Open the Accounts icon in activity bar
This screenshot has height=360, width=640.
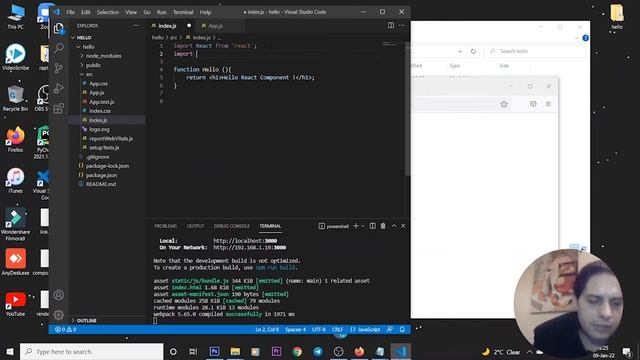59,295
